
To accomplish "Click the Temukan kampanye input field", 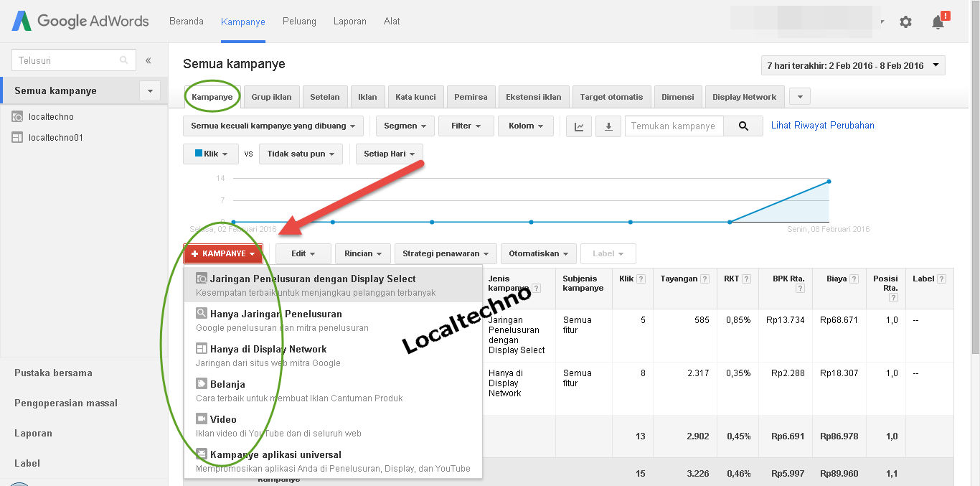I will [x=674, y=126].
